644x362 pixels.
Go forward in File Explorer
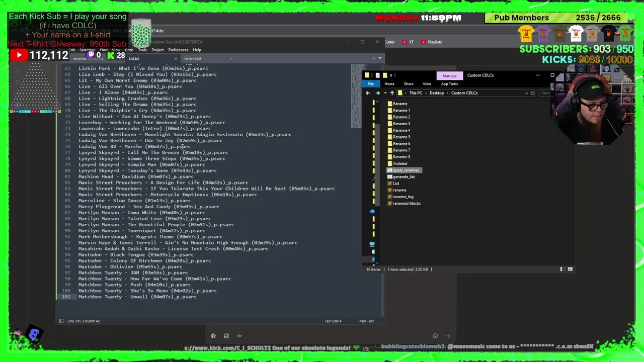[x=377, y=93]
